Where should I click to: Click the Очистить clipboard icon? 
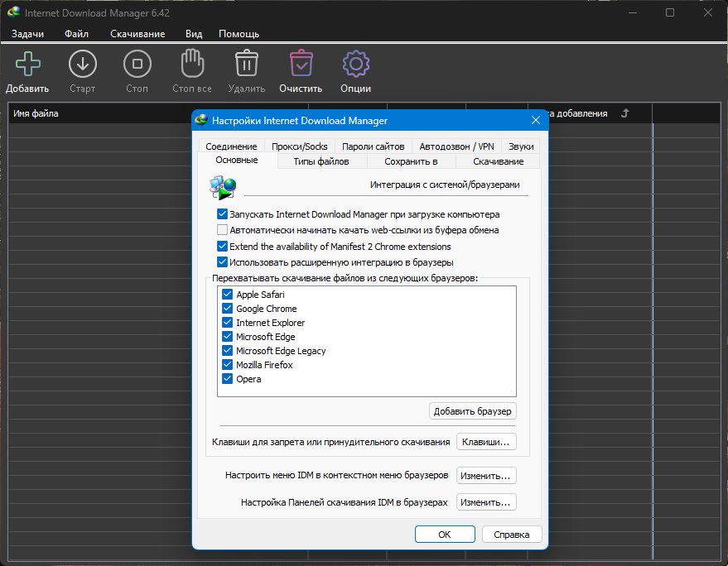[x=301, y=63]
